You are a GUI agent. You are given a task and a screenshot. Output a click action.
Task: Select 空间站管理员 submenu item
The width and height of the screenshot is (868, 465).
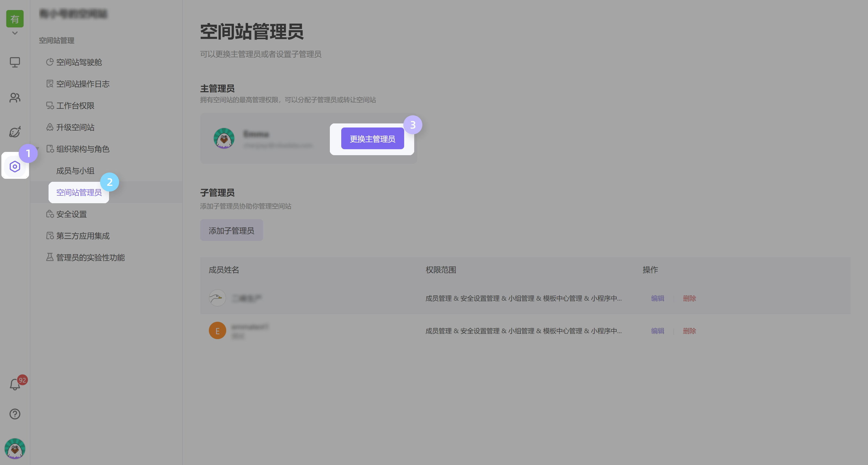coord(79,192)
